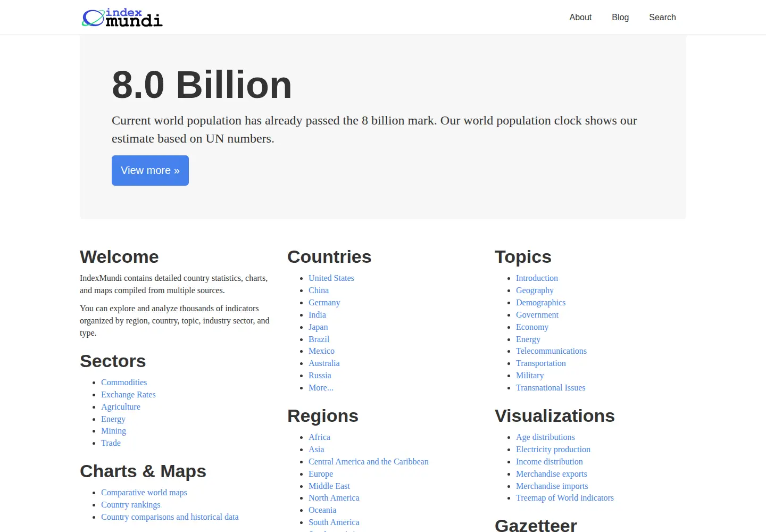Image resolution: width=766 pixels, height=532 pixels.
Task: Open the Transnational Issues link
Action: coord(551,388)
